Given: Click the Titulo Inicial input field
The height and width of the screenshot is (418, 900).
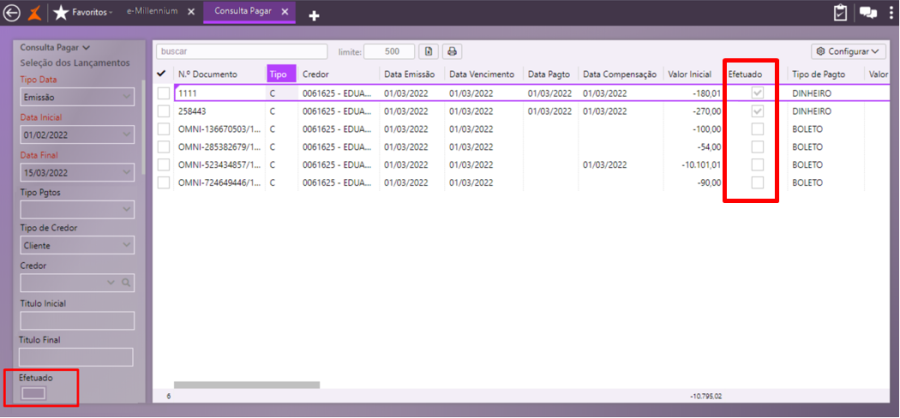Looking at the screenshot, I should coord(77,321).
